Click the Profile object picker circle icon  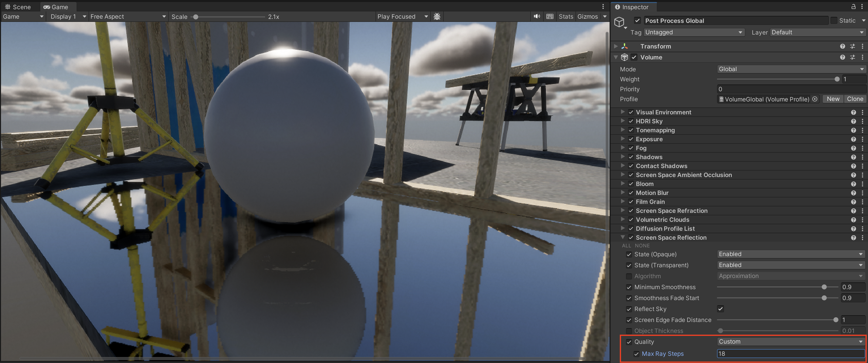coord(815,99)
